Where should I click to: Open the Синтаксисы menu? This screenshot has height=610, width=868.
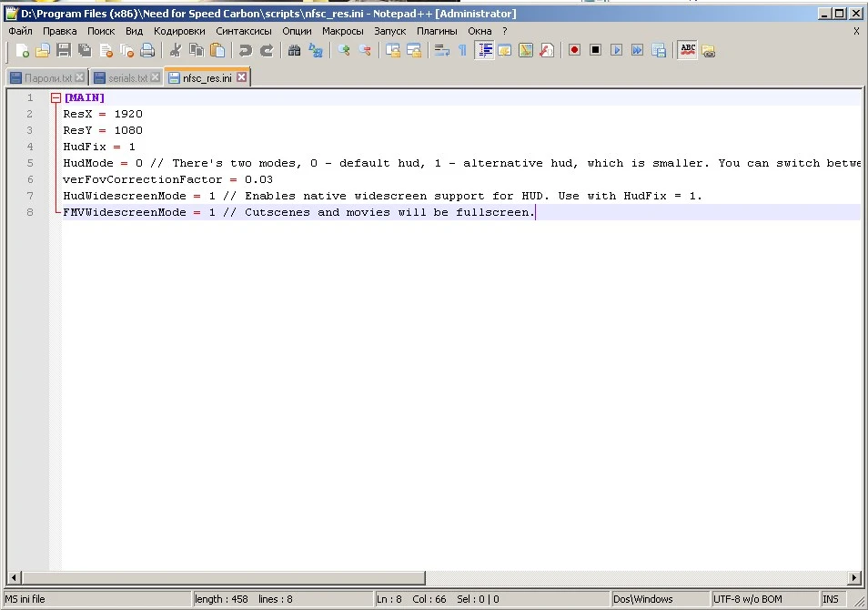click(244, 31)
